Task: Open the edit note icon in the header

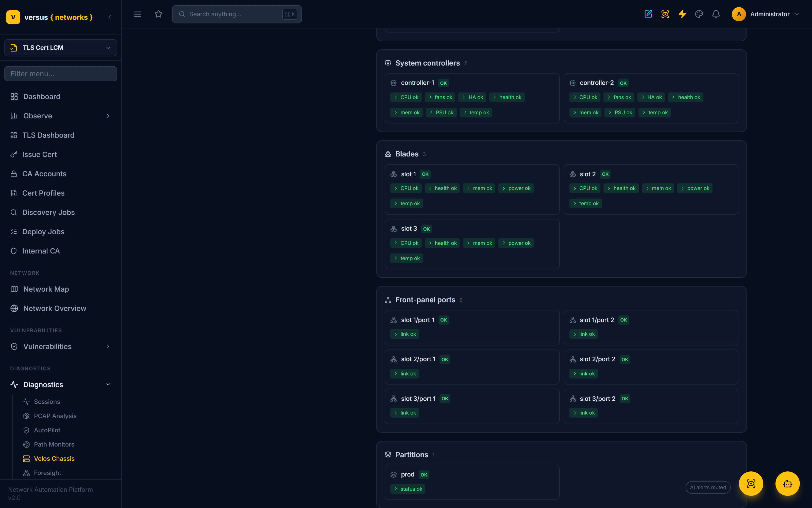Action: point(648,14)
